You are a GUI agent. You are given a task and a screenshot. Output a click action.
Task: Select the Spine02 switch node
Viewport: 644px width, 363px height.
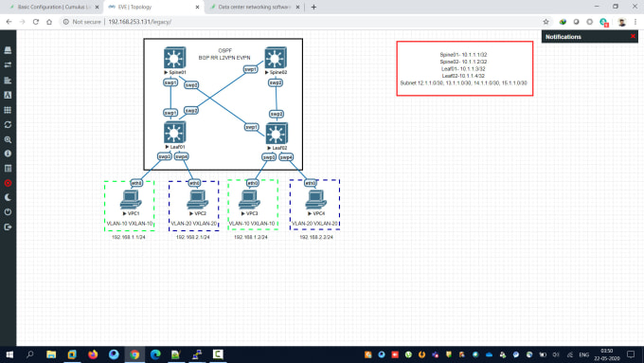click(276, 58)
